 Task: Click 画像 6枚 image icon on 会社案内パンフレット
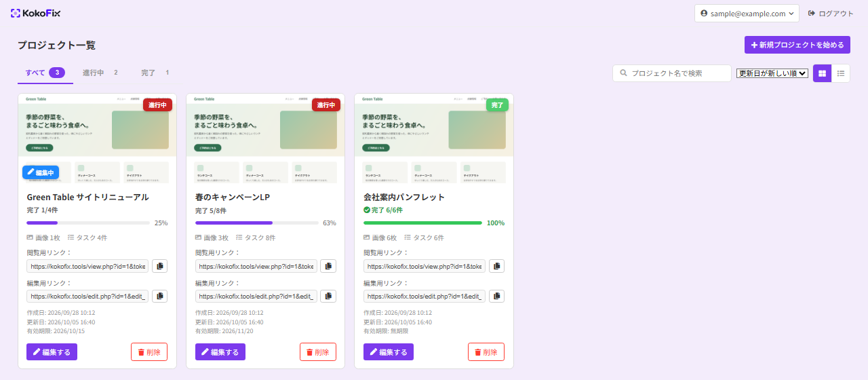coord(367,237)
